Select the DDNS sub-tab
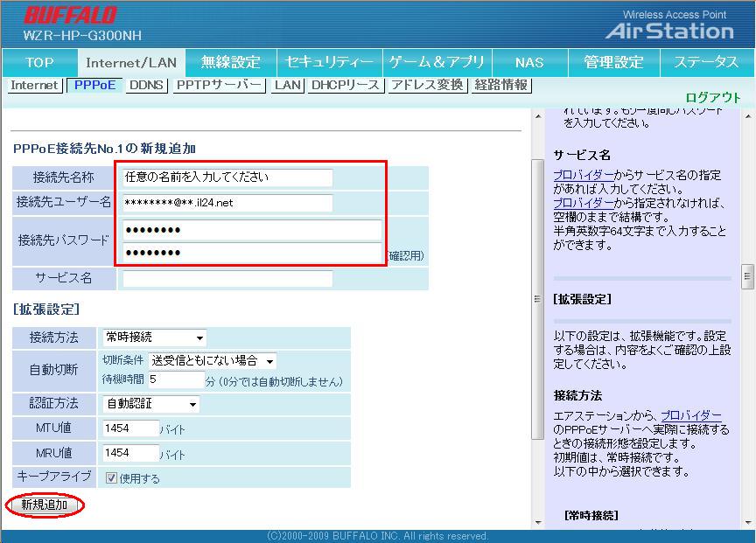This screenshot has height=543, width=756. [x=146, y=85]
